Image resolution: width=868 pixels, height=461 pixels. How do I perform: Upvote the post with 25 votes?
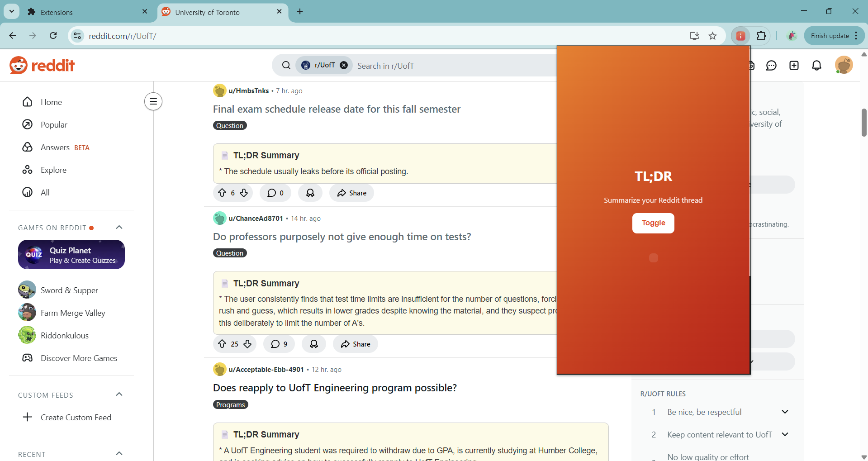(222, 344)
